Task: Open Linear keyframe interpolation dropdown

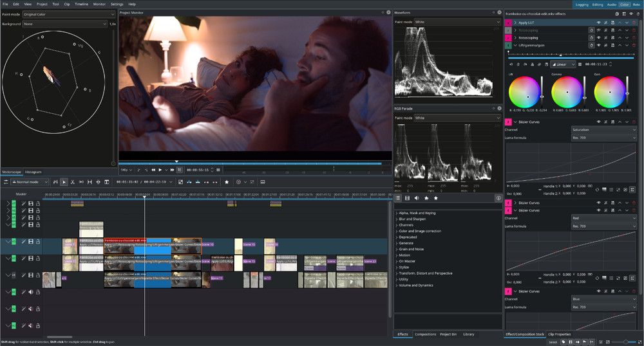Action: point(563,64)
